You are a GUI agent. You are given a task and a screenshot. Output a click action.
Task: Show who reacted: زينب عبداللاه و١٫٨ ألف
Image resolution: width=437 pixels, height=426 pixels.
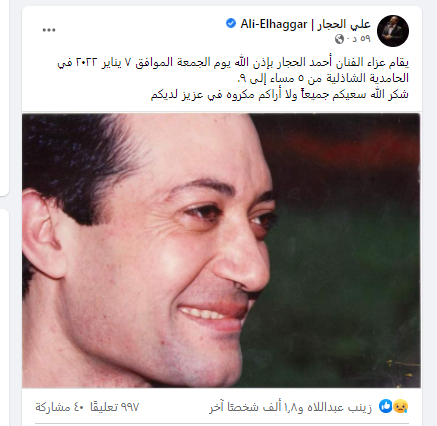pyautogui.click(x=290, y=407)
